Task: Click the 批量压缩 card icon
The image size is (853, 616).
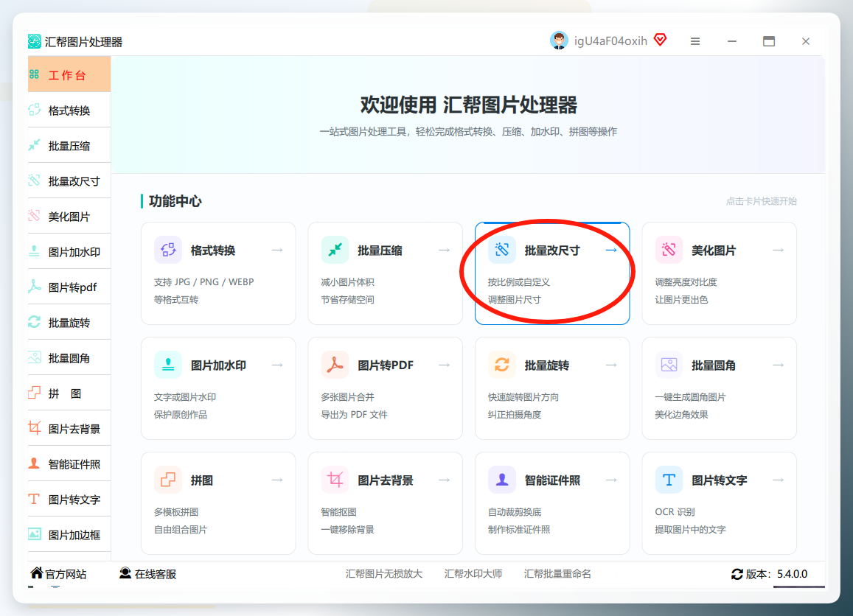Action: point(335,250)
